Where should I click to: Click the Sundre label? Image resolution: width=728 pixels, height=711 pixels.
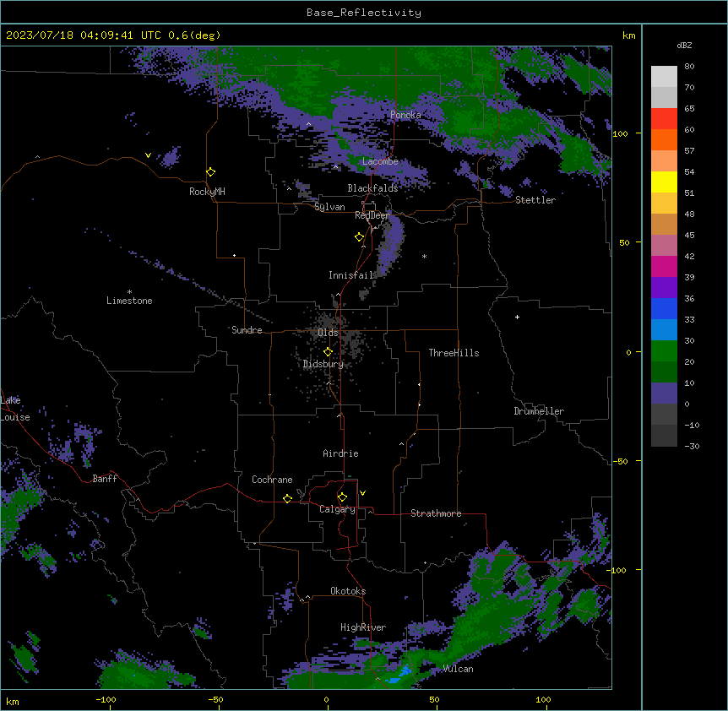(x=247, y=330)
